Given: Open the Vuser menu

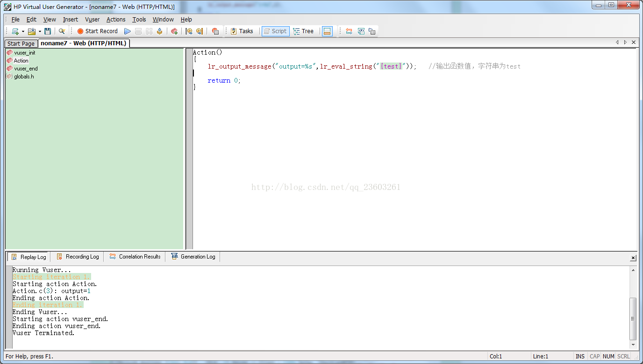Looking at the screenshot, I should [92, 20].
